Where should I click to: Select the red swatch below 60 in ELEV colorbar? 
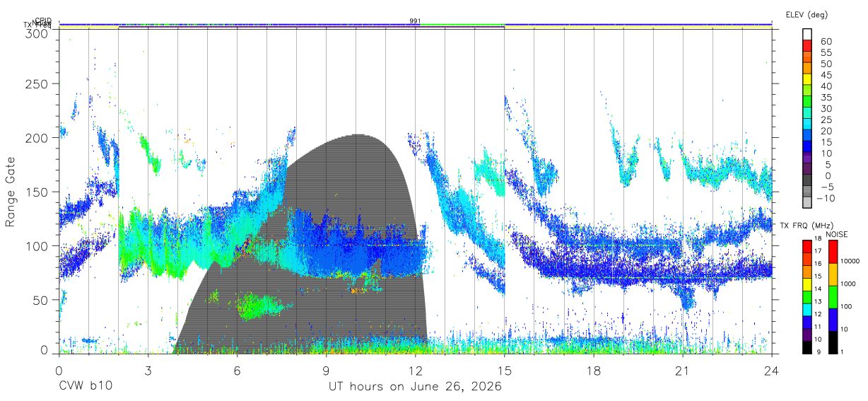click(807, 47)
